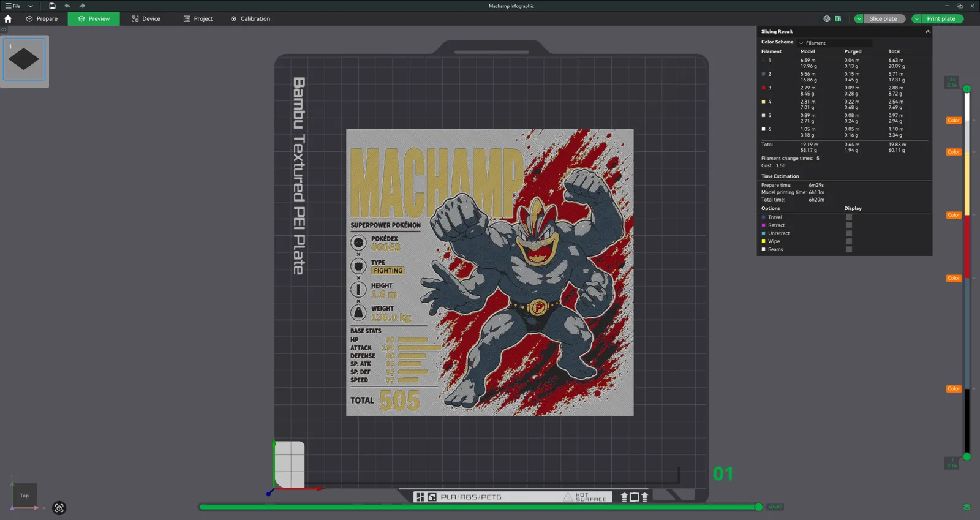
Task: Click the sidebar collapse icon above plate thumbnail
Action: [x=4, y=29]
